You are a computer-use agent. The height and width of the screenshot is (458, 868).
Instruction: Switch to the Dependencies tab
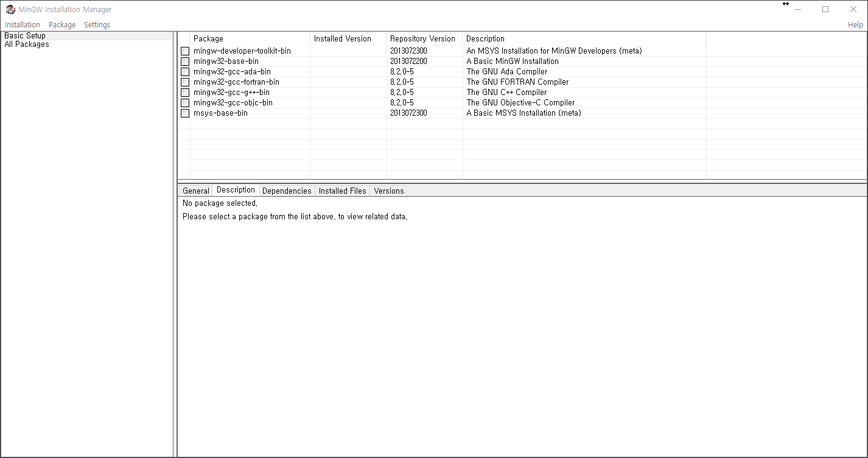coord(287,191)
